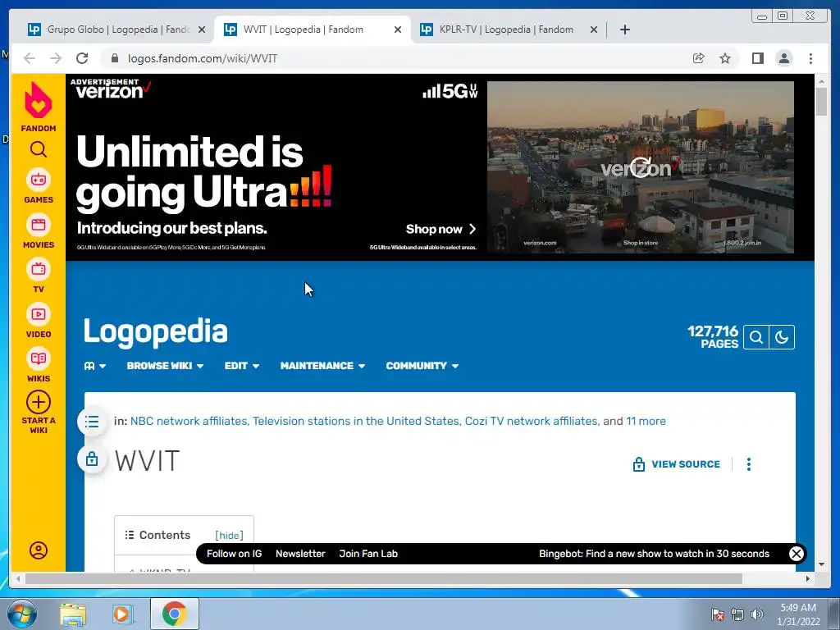The height and width of the screenshot is (630, 840).
Task: Open the table of contents list icon
Action: tap(92, 422)
